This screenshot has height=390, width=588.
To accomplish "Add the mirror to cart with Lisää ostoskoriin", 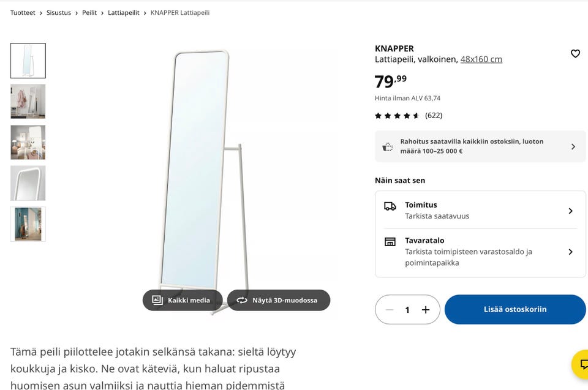I will (x=515, y=309).
